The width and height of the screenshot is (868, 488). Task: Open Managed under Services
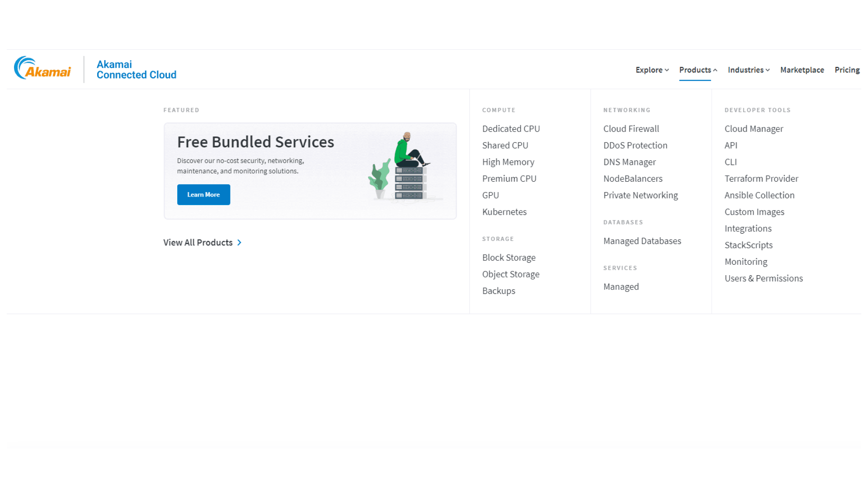621,287
